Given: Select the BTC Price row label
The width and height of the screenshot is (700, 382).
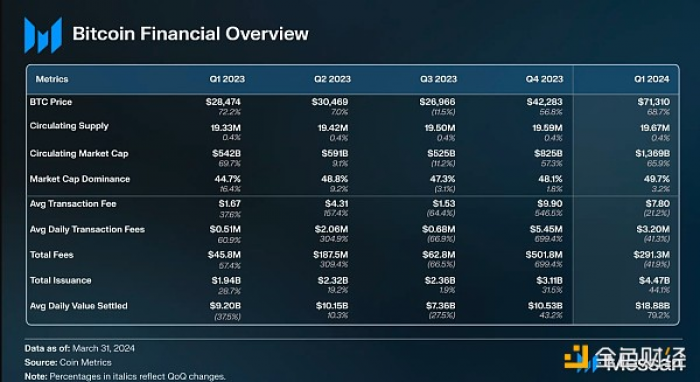Looking at the screenshot, I should point(51,102).
